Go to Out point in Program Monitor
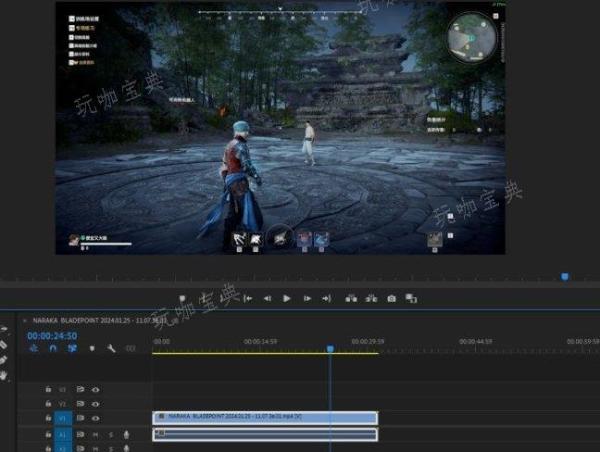This screenshot has width=600, height=452. point(326,298)
